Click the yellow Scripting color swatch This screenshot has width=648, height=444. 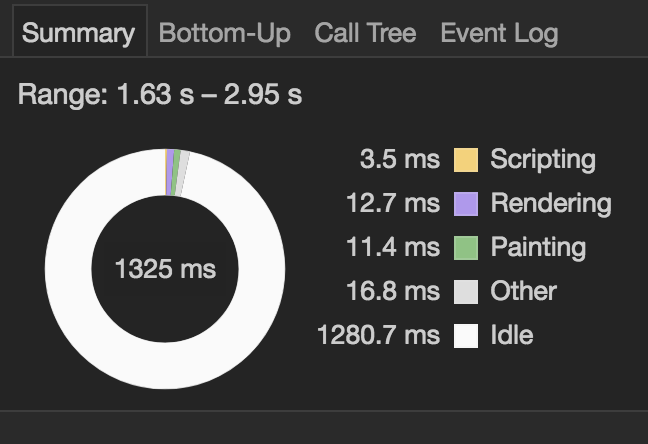466,160
